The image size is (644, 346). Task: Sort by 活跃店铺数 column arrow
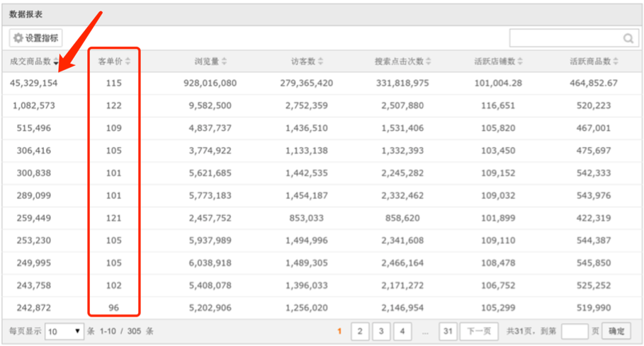coord(520,61)
